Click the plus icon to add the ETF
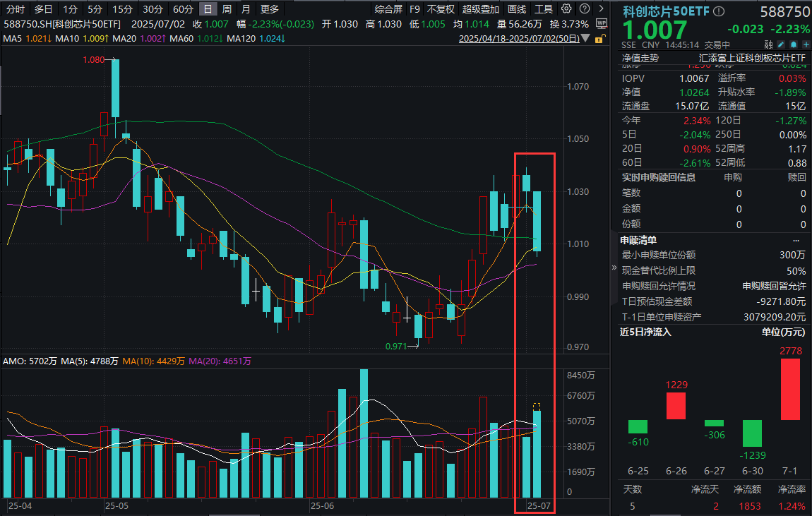Image resolution: width=812 pixels, height=516 pixels. [806, 44]
